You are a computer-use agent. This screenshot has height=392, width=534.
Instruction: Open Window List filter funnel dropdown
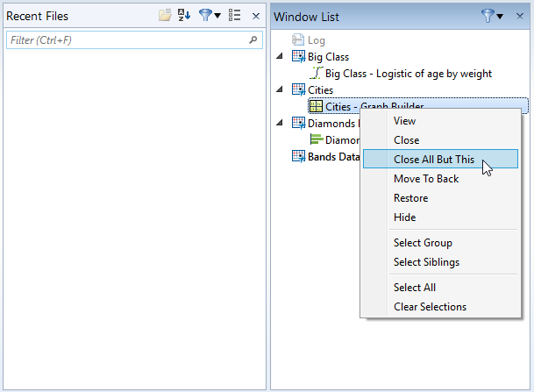(492, 16)
